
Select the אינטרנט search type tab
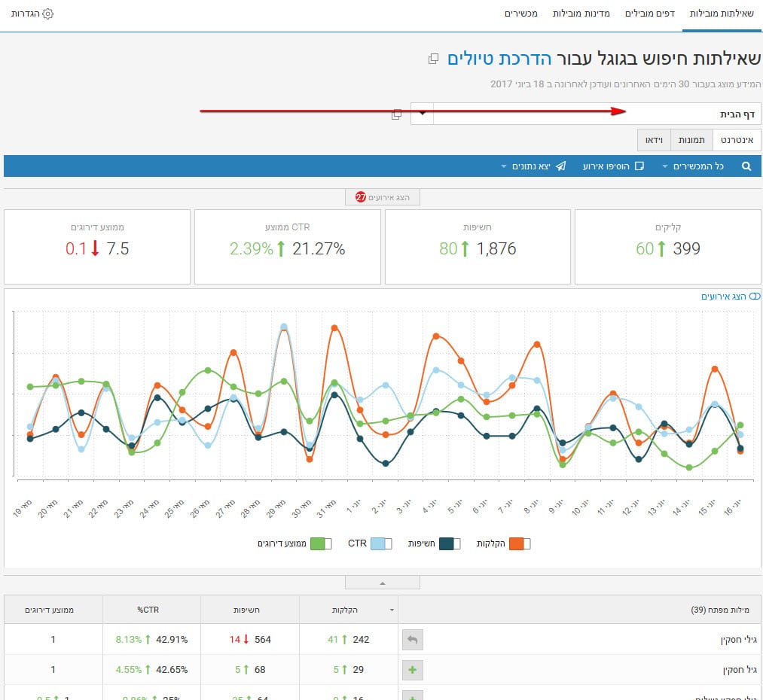(737, 140)
